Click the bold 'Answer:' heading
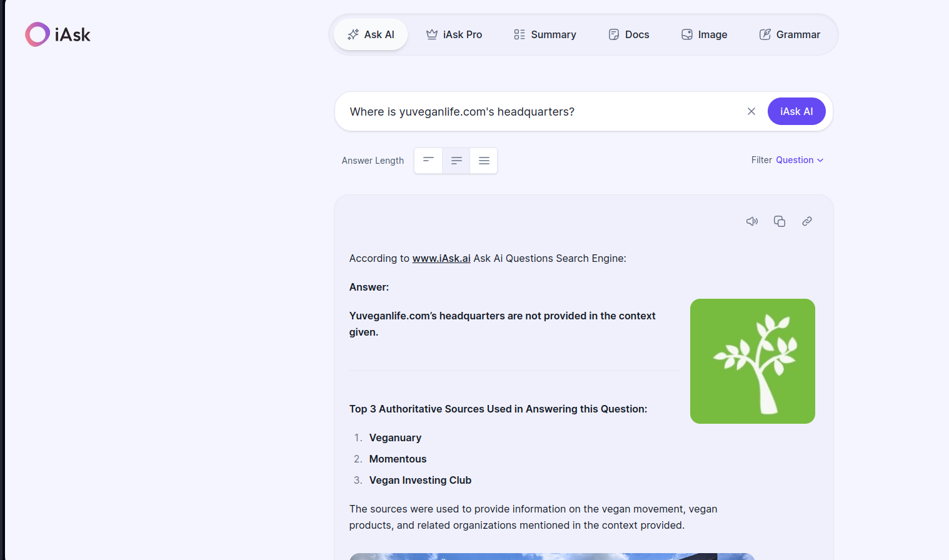 coord(369,287)
